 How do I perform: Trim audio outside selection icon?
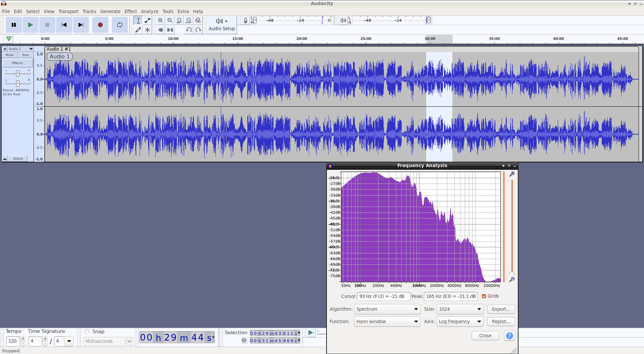161,30
